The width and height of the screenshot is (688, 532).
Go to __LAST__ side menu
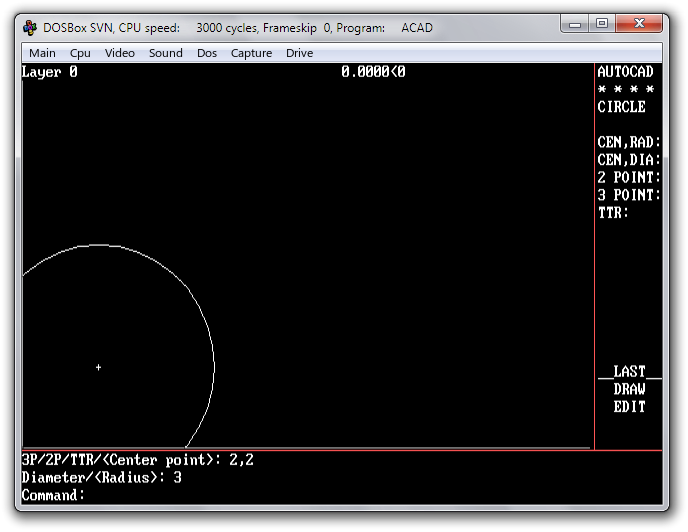click(630, 372)
